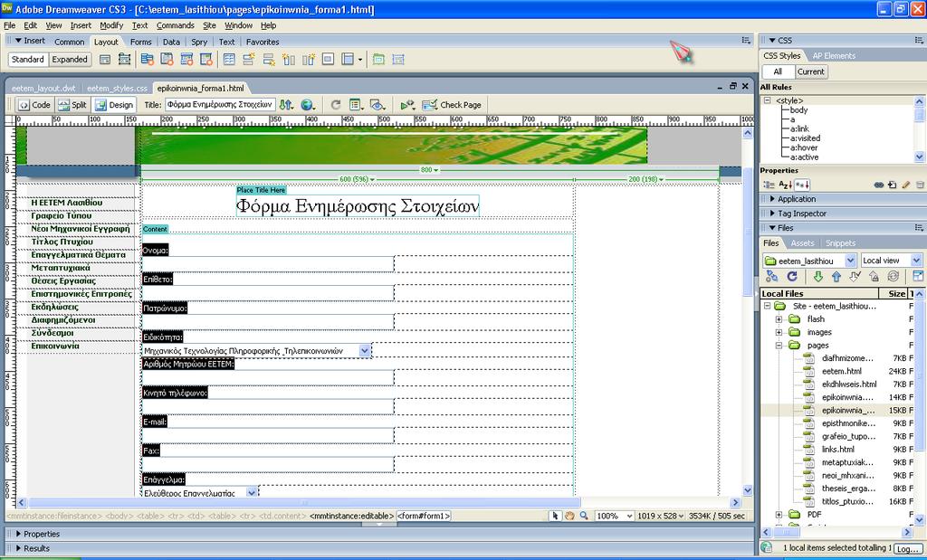Click the Frames layout icon
This screenshot has width=927, height=560.
tap(352, 59)
